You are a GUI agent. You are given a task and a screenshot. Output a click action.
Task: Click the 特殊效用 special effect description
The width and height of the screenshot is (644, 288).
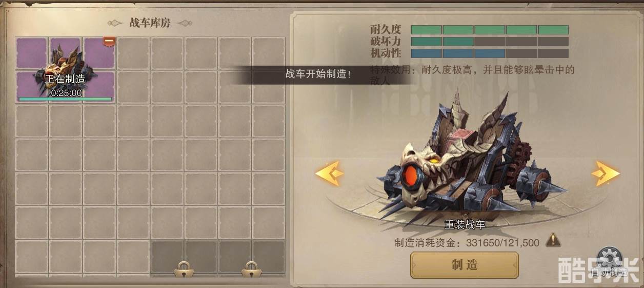coord(472,75)
